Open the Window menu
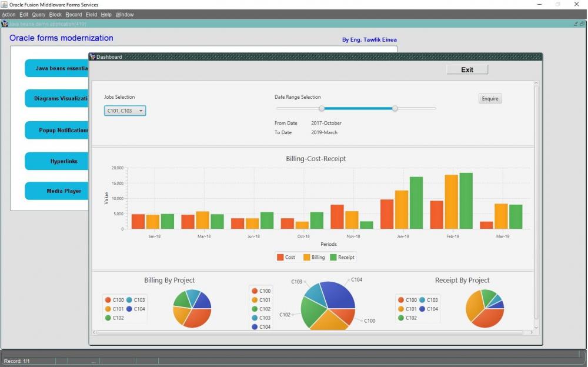 tap(125, 15)
